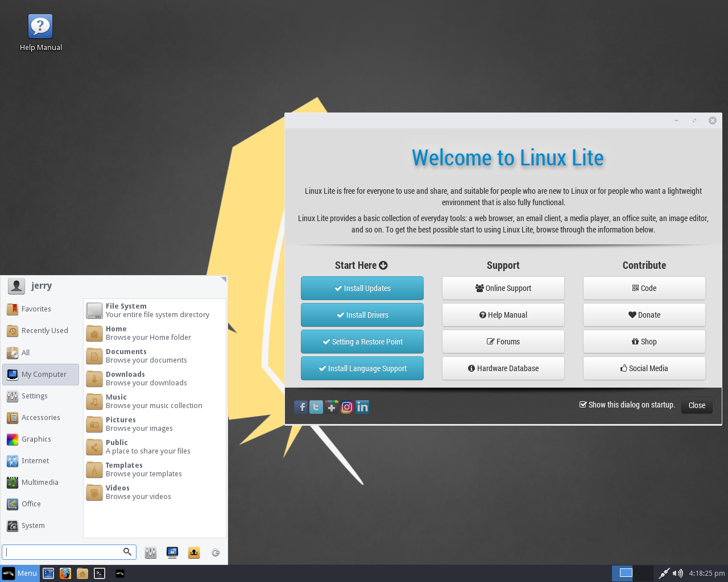Screen dimensions: 728x582
Task: Open Settings Manager icon beside search box
Action: [x=151, y=552]
